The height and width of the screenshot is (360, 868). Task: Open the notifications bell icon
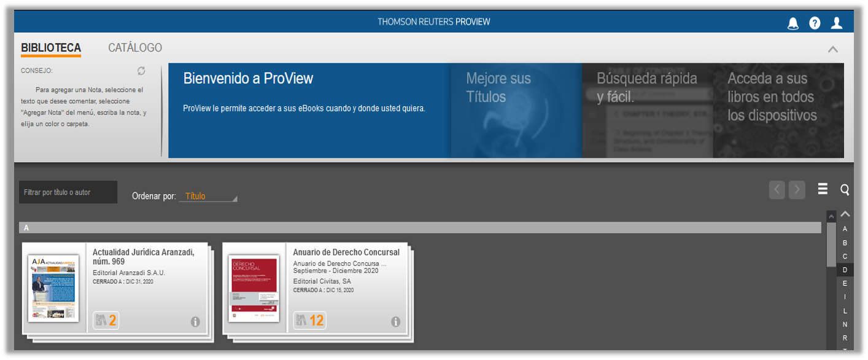click(792, 23)
